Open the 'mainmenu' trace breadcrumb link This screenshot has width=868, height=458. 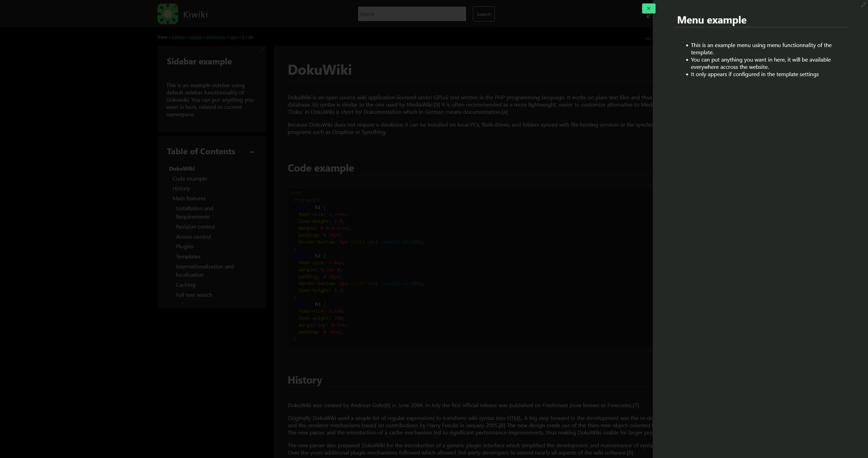215,37
